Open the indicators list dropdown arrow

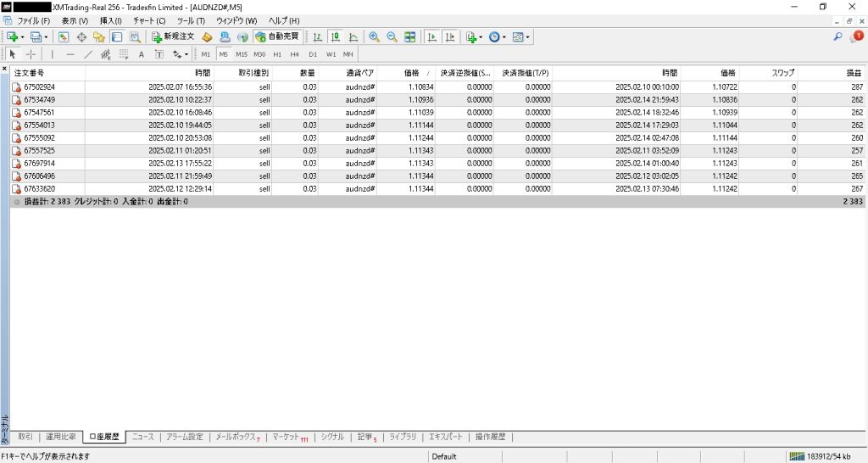pos(481,37)
